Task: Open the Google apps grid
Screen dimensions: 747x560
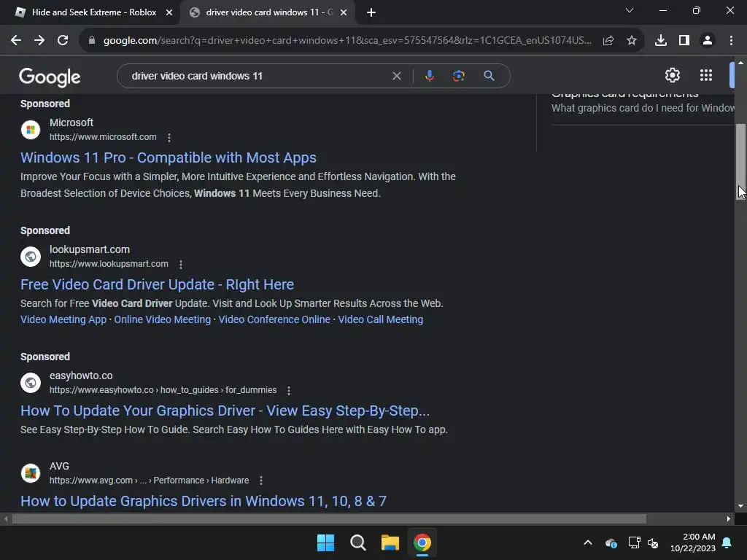Action: tap(706, 75)
